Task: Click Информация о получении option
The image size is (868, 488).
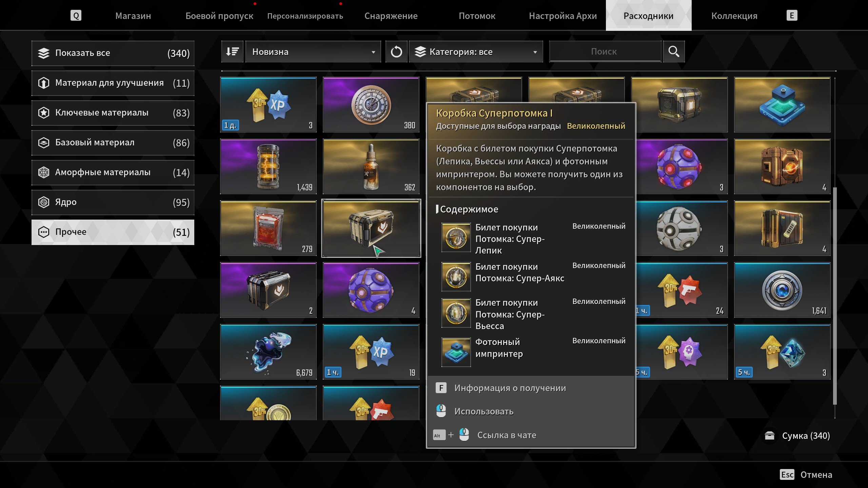Action: click(x=510, y=388)
